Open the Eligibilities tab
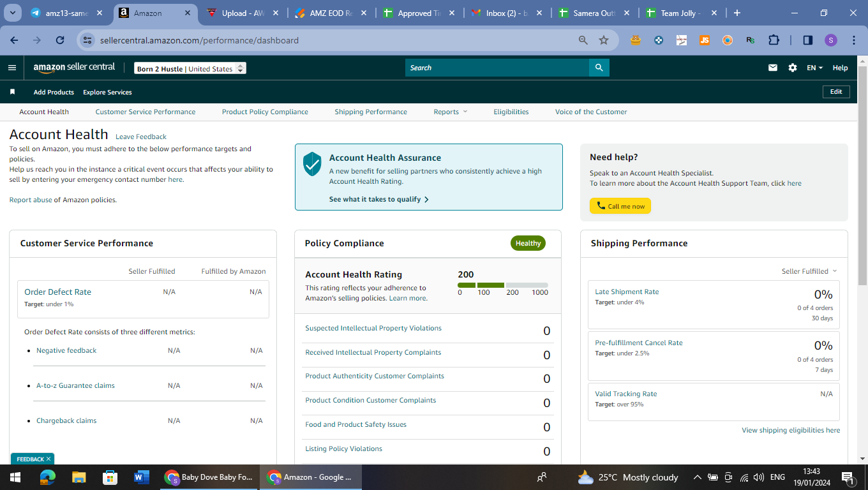The height and width of the screenshot is (490, 868). [511, 112]
